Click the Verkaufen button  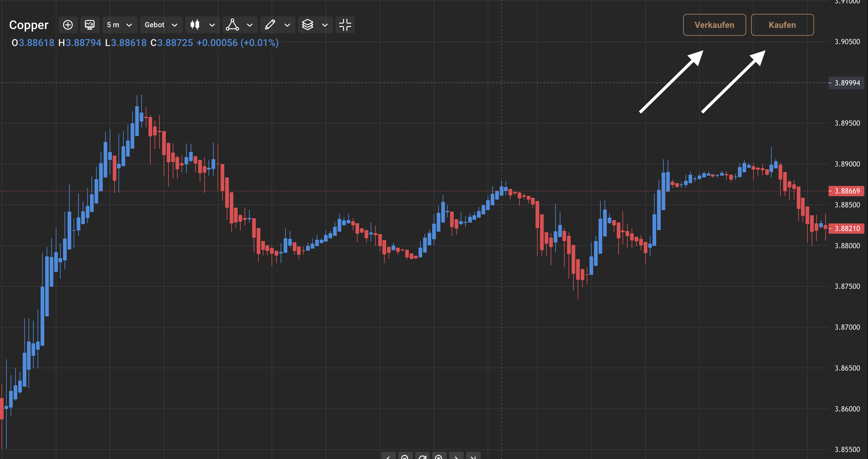[714, 25]
